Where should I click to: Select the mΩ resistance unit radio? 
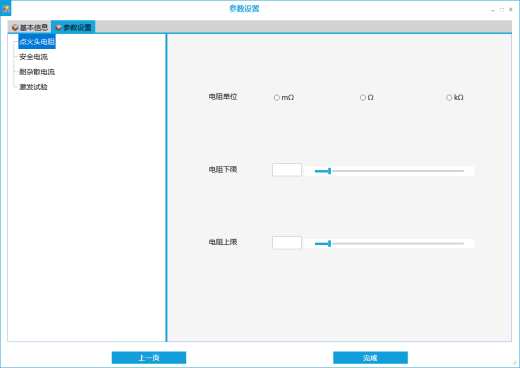point(284,98)
